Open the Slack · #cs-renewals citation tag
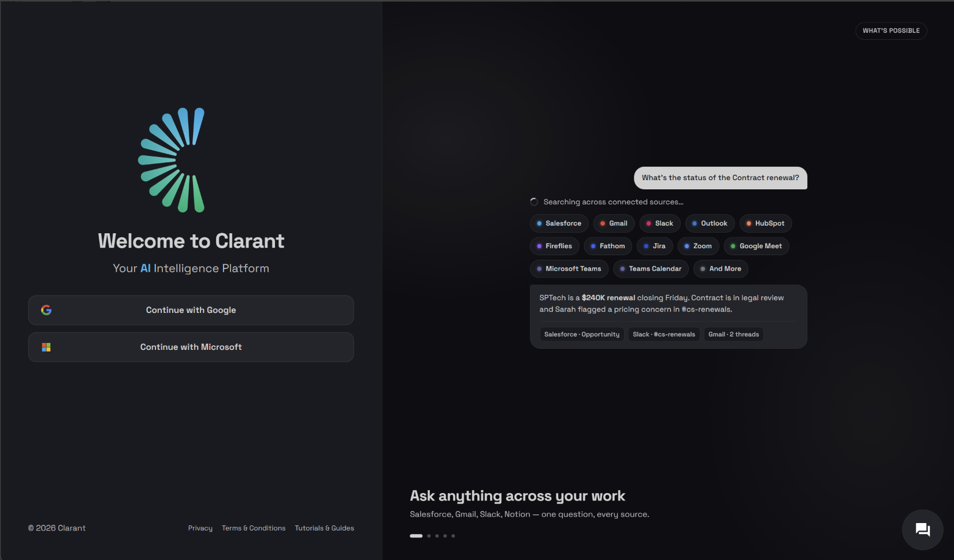The width and height of the screenshot is (954, 560). click(664, 334)
